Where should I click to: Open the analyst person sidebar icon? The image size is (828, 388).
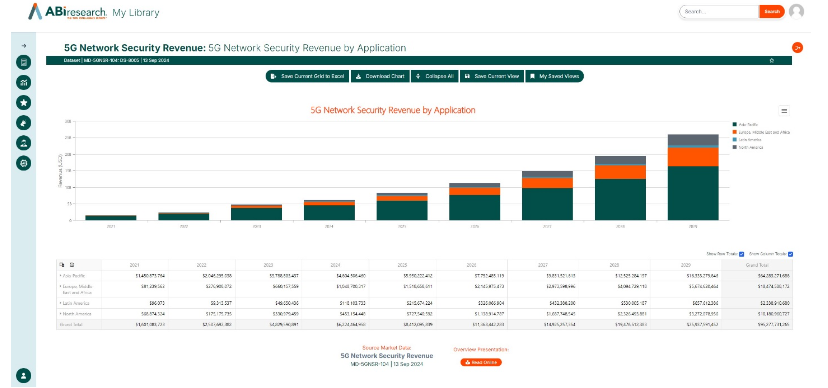[23, 143]
